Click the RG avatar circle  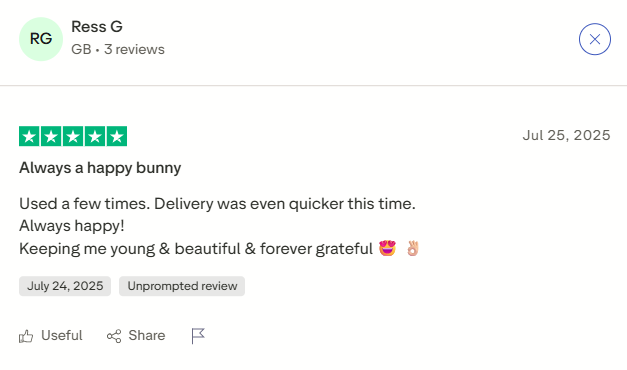41,39
